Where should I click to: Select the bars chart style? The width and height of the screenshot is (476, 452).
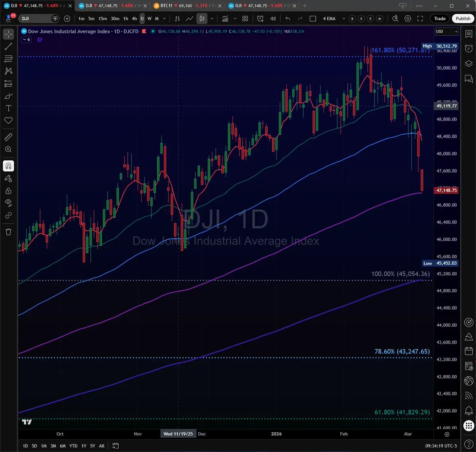177,19
